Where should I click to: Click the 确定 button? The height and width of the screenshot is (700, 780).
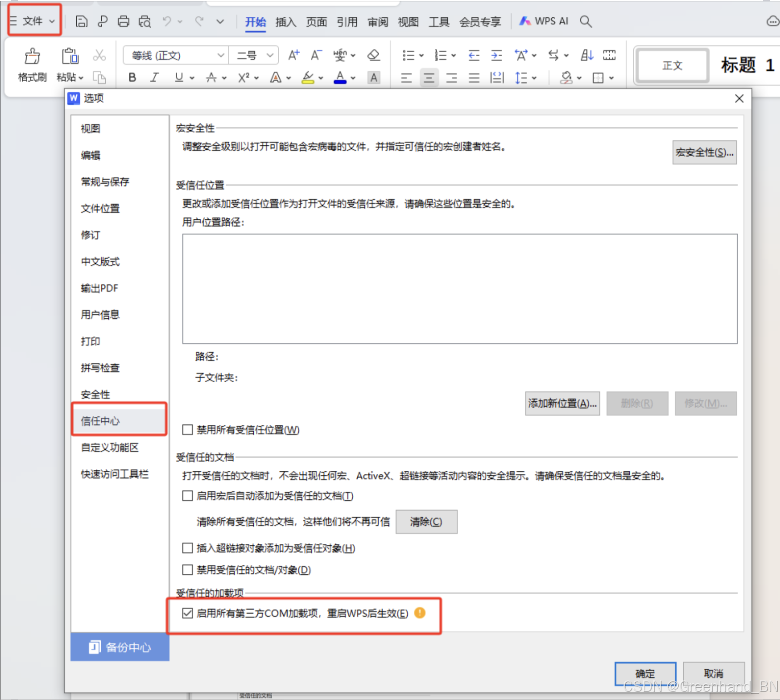(645, 674)
